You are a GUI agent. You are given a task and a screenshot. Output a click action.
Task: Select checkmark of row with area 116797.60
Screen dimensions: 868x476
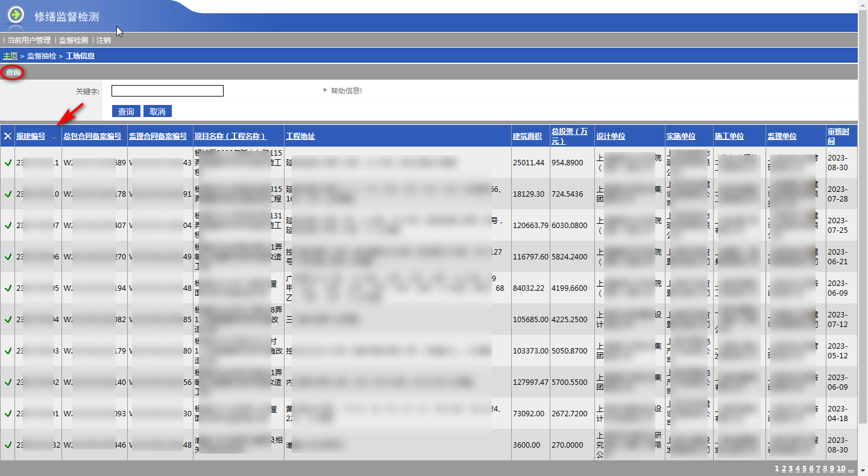pos(8,257)
